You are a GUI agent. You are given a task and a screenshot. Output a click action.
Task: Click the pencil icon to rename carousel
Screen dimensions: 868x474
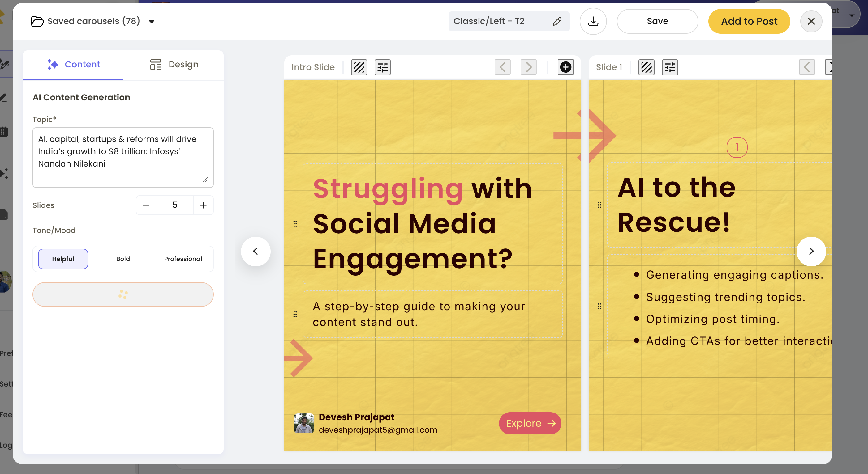557,21
